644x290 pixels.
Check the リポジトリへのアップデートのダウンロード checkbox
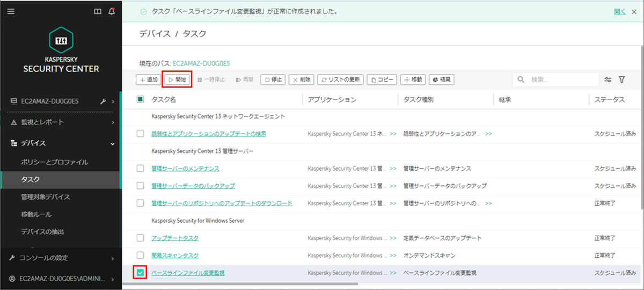click(140, 203)
